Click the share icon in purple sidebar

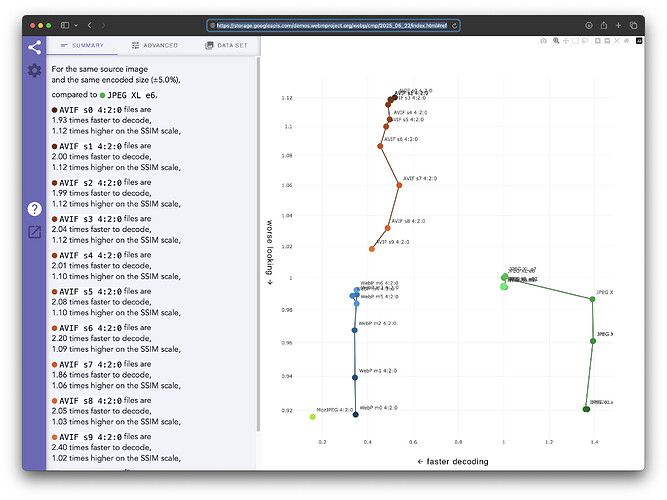coord(34,47)
